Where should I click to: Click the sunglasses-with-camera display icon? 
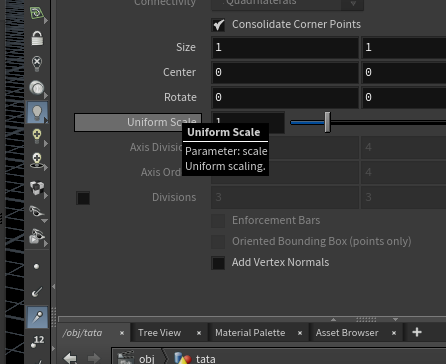pyautogui.click(x=37, y=236)
